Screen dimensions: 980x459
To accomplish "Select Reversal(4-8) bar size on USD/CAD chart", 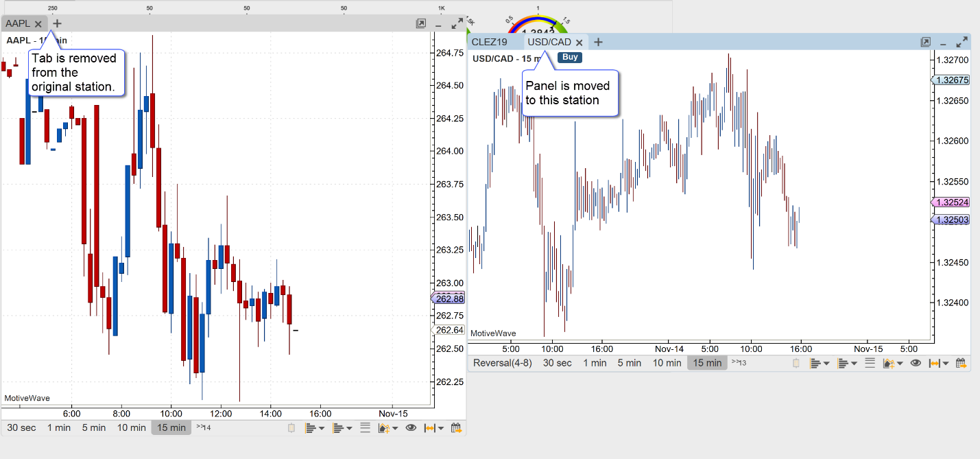I will [x=502, y=363].
